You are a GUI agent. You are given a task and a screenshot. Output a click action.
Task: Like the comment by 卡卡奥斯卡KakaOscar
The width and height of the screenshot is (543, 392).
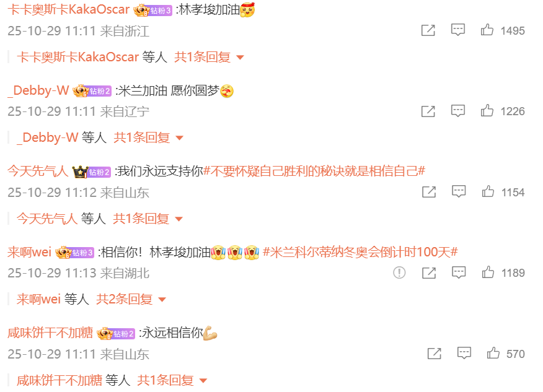pyautogui.click(x=487, y=30)
